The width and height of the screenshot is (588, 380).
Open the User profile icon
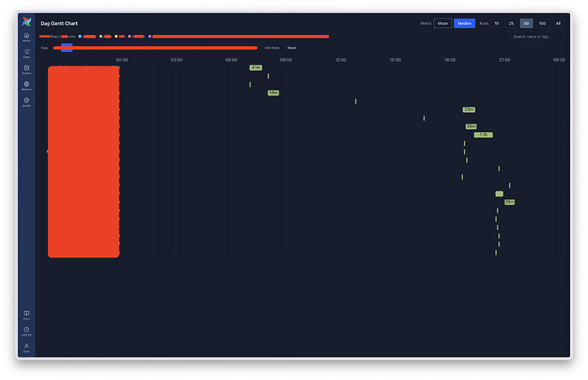[26, 347]
